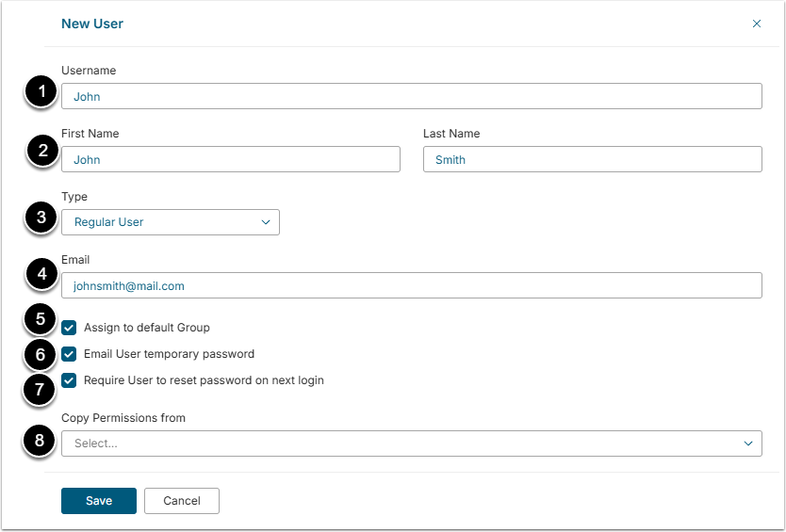Image resolution: width=786 pixels, height=532 pixels.
Task: Disable Require User to reset password
Action: [x=70, y=380]
